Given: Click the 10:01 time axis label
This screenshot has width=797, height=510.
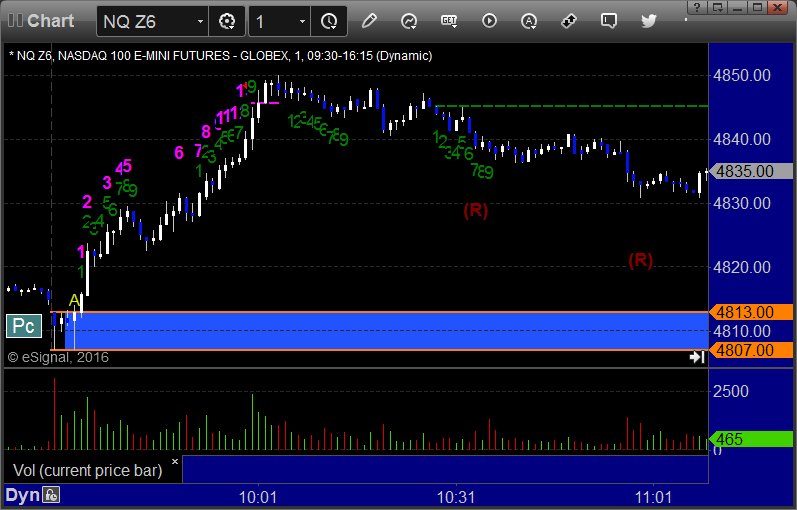Looking at the screenshot, I should [258, 497].
